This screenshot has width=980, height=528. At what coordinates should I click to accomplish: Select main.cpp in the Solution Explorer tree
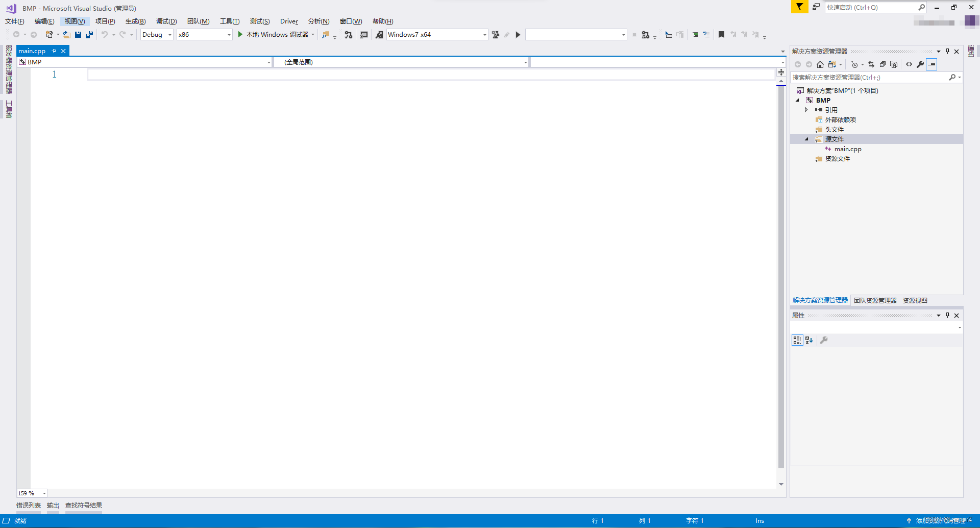848,149
